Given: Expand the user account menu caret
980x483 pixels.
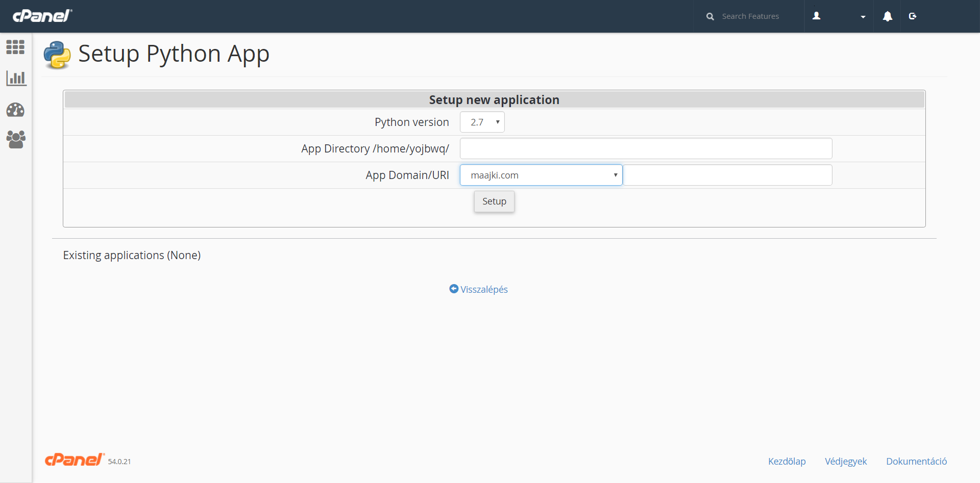Looking at the screenshot, I should pos(863,17).
